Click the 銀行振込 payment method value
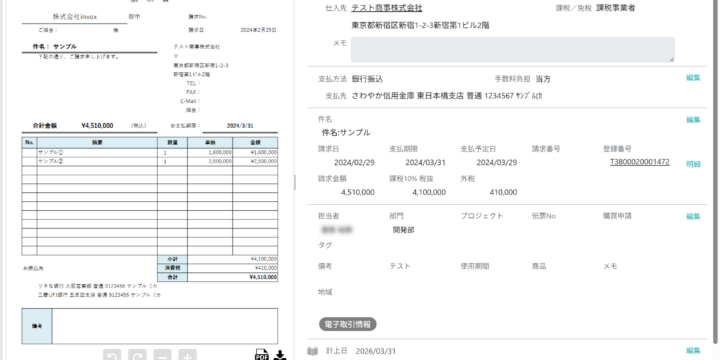The height and width of the screenshot is (360, 720). (367, 79)
